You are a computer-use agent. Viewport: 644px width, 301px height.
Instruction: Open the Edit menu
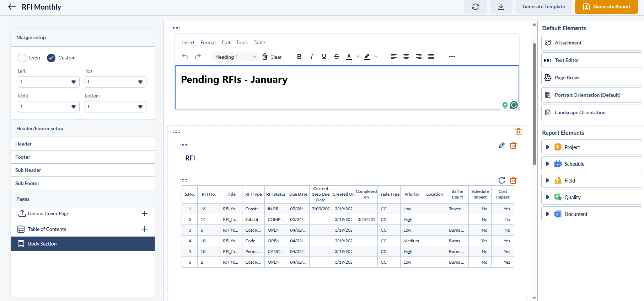tap(226, 42)
